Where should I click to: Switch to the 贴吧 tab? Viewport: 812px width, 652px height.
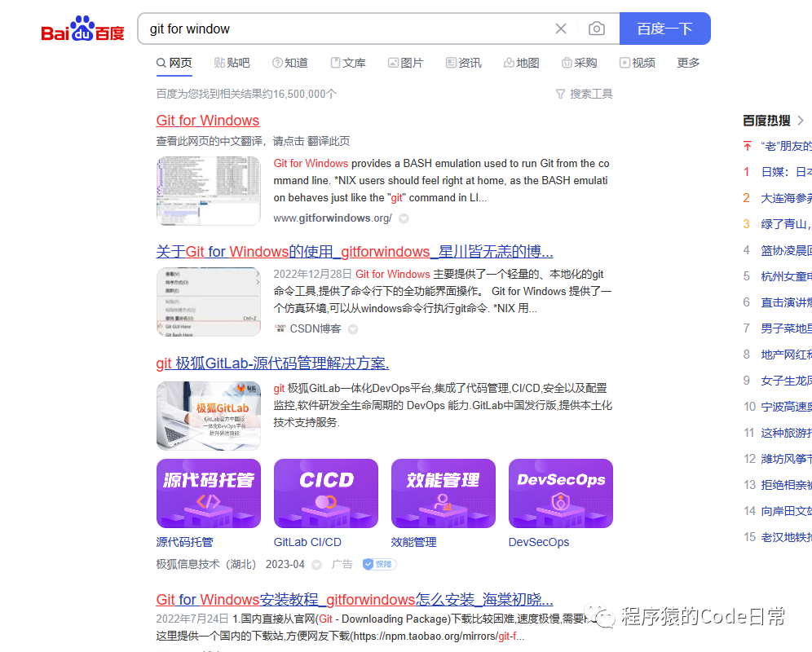coord(232,63)
